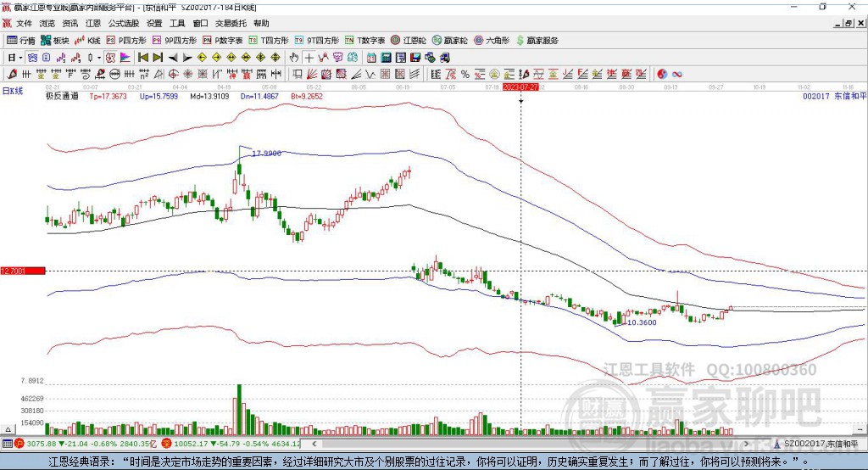Image resolution: width=868 pixels, height=470 pixels.
Task: Click the 002017 东信和平 stock label
Action: click(835, 96)
